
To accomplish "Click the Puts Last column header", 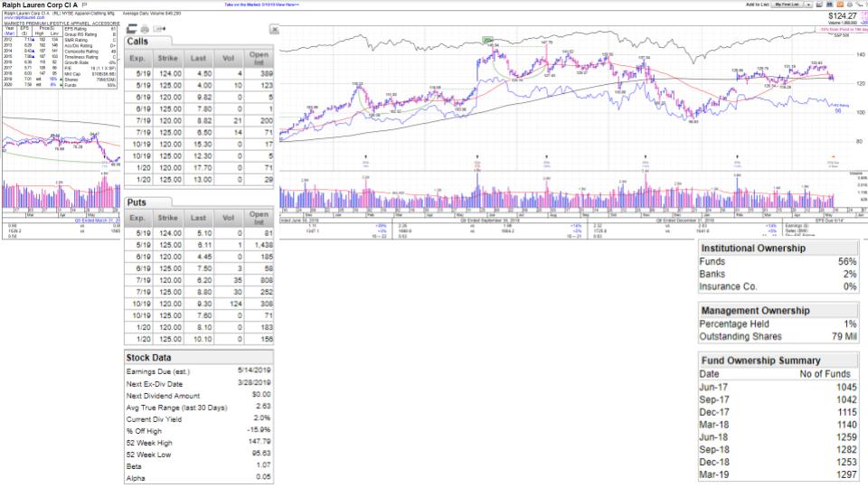I will pos(198,218).
